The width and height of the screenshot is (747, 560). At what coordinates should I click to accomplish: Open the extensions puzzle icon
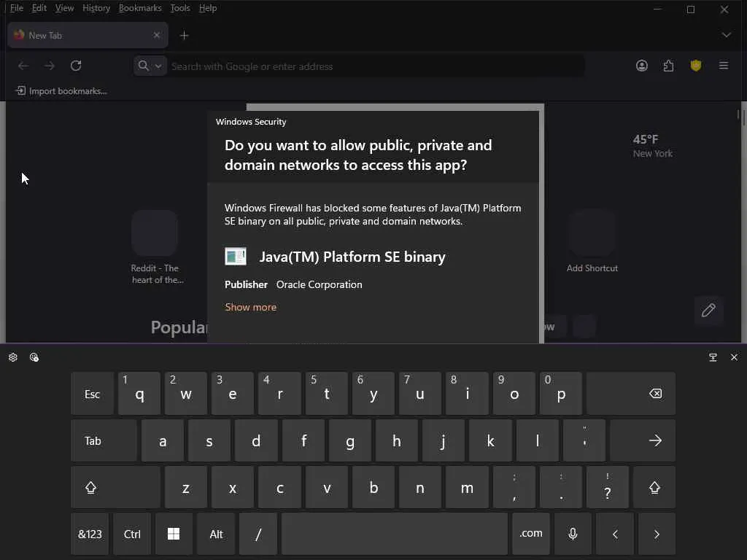[668, 66]
